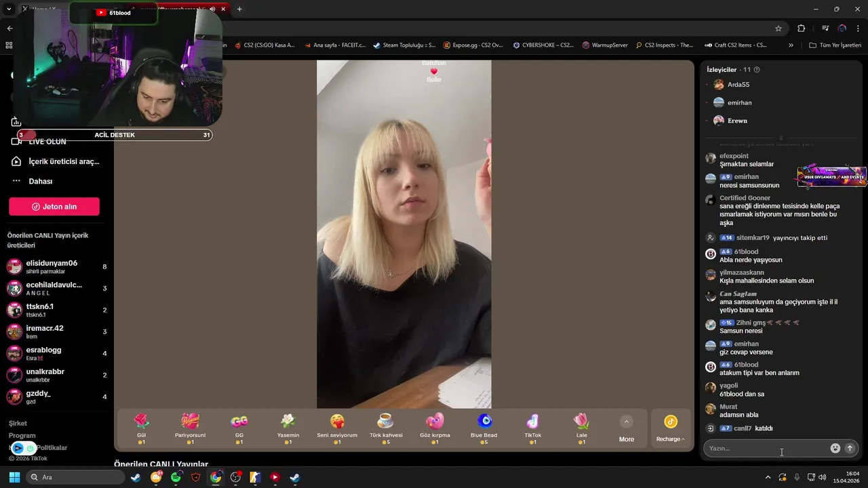Open Şirket footer link
Image resolution: width=868 pixels, height=488 pixels.
[x=18, y=423]
